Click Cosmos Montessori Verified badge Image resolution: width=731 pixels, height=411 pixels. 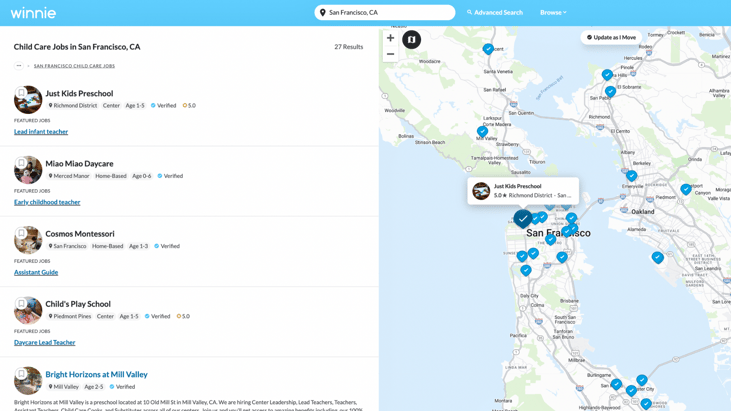[167, 246]
